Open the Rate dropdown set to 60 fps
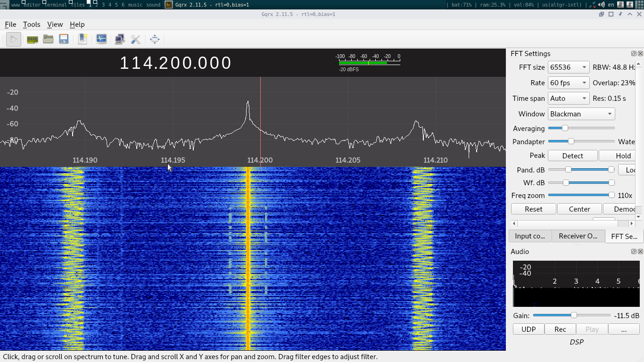The width and height of the screenshot is (644, 362). pyautogui.click(x=568, y=82)
